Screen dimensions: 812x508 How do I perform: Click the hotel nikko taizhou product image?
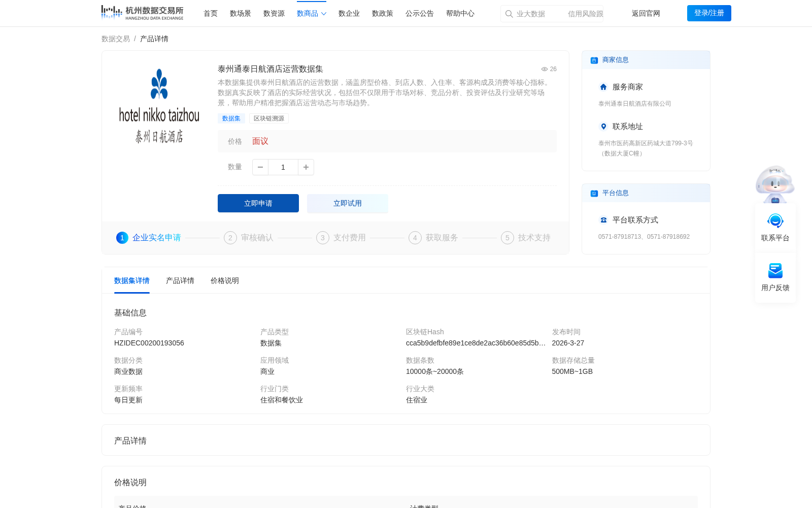click(x=159, y=107)
